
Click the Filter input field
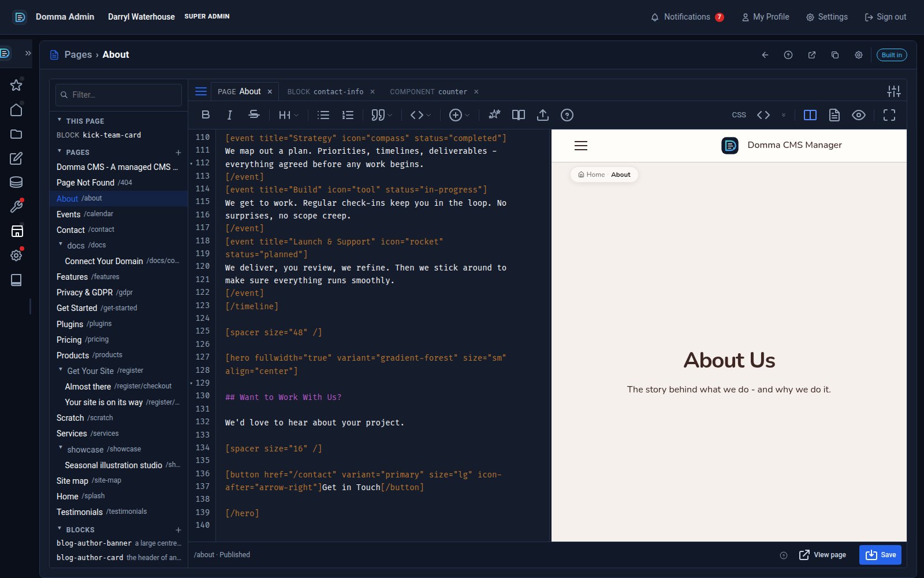(119, 95)
